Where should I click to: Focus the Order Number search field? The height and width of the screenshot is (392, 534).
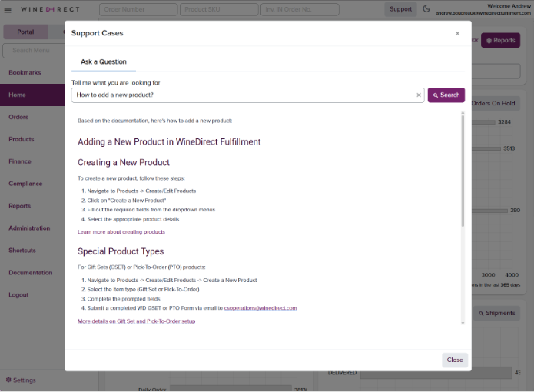(x=138, y=9)
